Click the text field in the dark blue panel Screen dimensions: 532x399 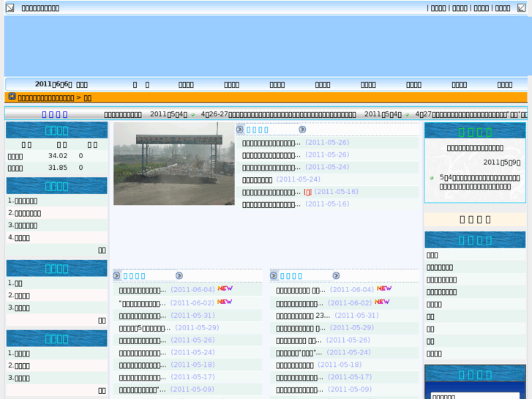(475, 396)
